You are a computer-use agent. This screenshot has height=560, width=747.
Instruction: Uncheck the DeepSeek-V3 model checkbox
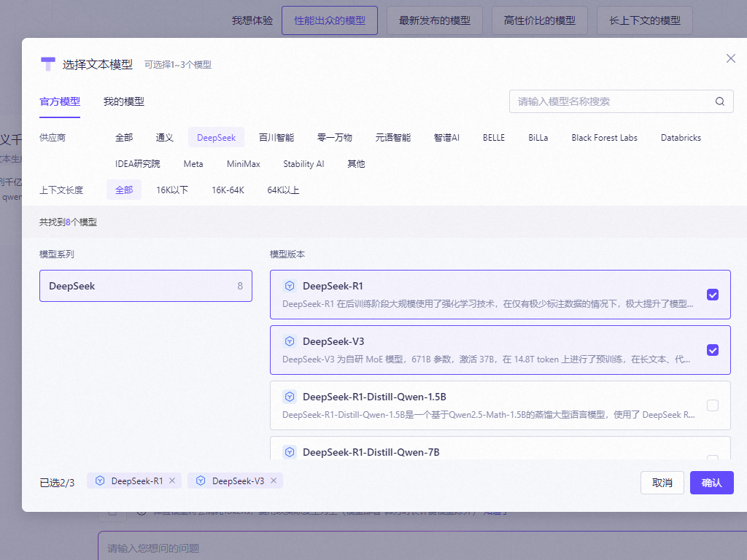coord(713,350)
